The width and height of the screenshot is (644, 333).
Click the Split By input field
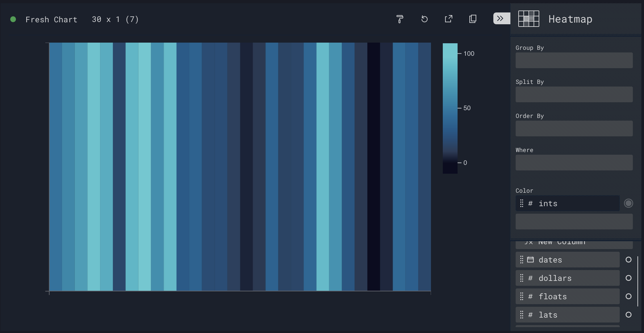[x=574, y=94]
